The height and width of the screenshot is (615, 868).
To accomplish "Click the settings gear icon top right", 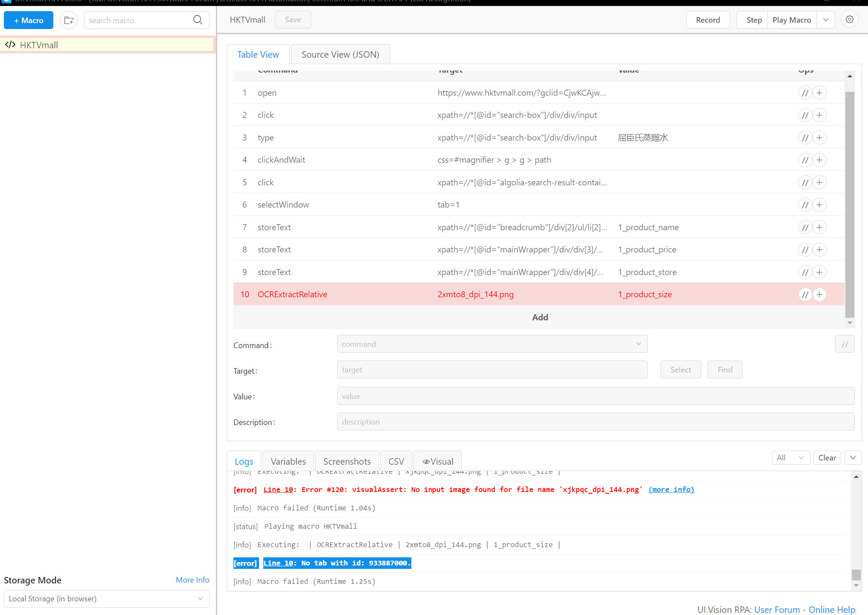I will click(850, 19).
